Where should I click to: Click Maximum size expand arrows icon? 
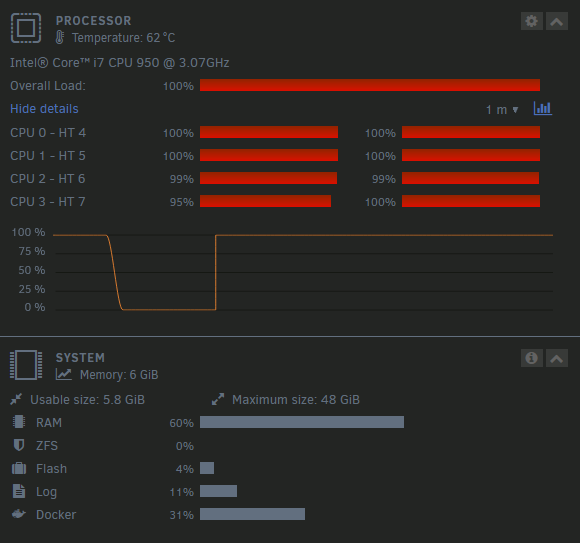click(x=218, y=399)
